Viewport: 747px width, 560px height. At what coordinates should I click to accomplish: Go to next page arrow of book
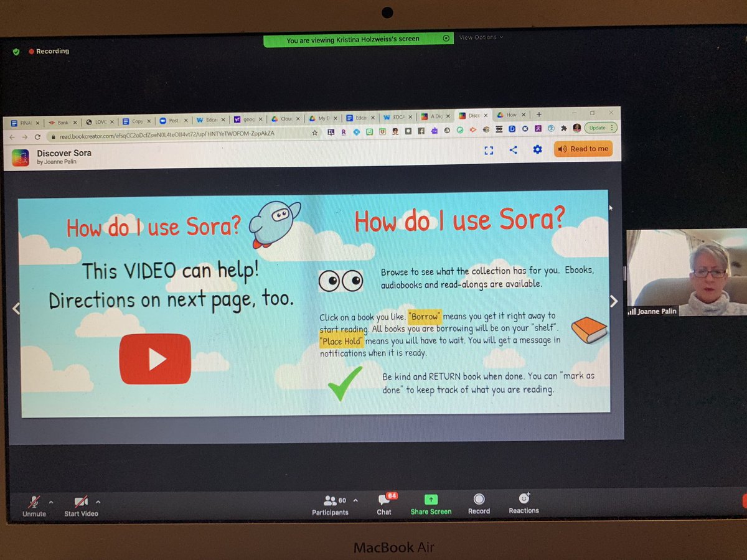pos(614,302)
